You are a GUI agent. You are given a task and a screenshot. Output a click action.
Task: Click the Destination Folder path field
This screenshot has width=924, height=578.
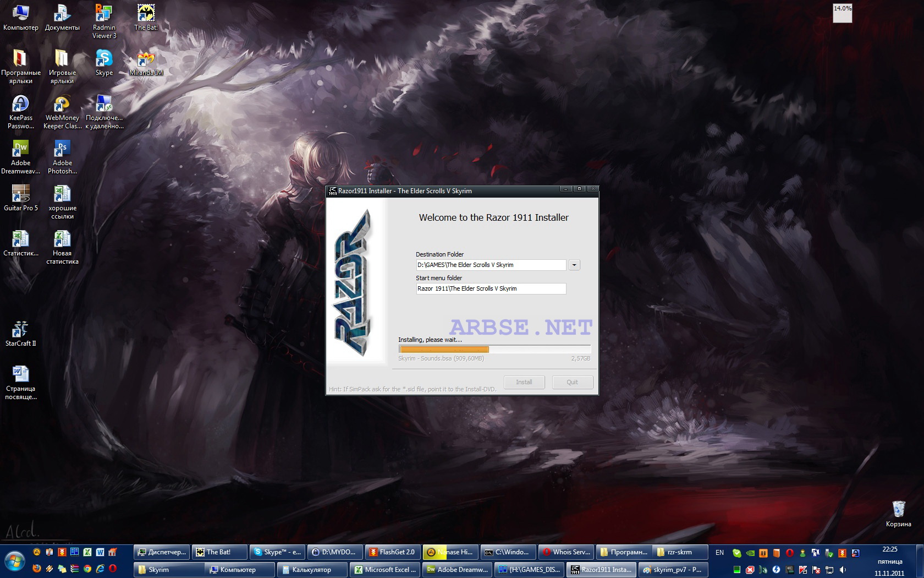coord(491,265)
